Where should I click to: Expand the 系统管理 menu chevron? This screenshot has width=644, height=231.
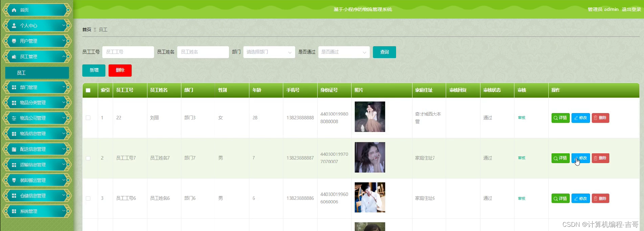(64, 211)
